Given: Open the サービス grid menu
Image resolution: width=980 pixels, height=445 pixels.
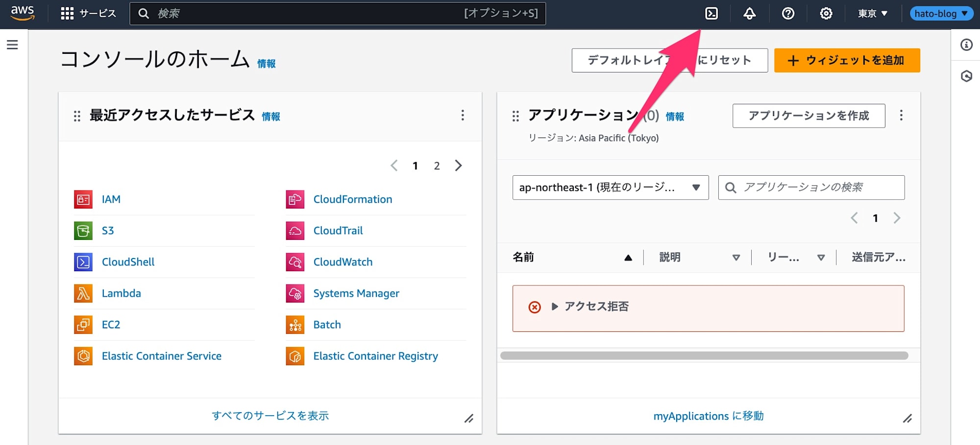Looking at the screenshot, I should pos(88,13).
